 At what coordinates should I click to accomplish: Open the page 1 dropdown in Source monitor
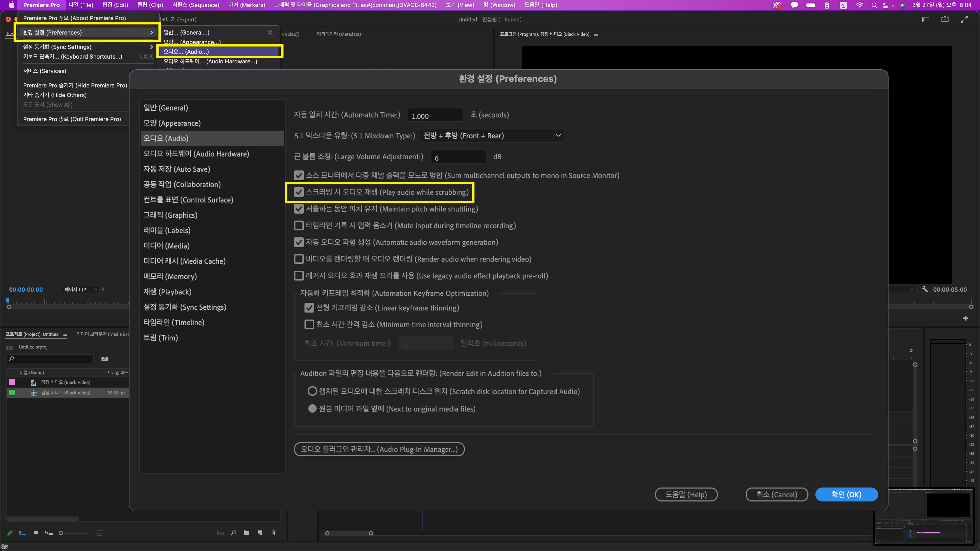(81, 289)
